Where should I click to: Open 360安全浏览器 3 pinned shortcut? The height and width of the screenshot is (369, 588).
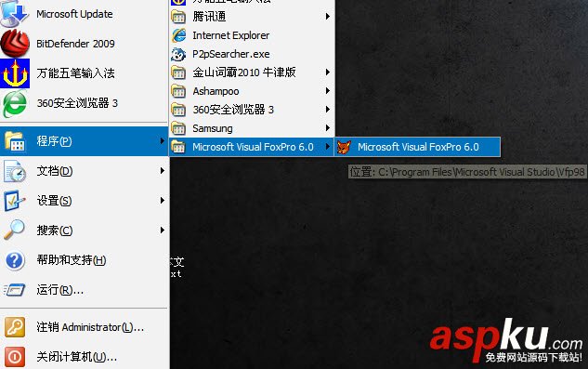click(84, 103)
